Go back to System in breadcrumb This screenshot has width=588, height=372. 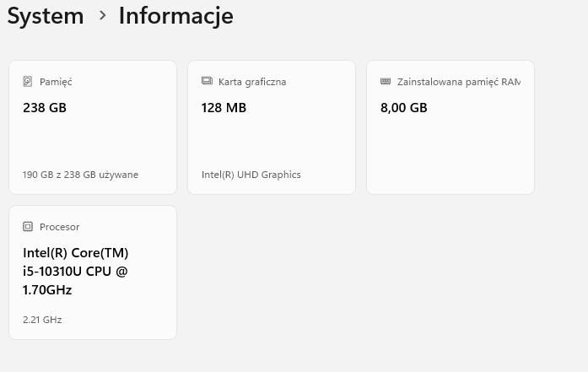46,16
